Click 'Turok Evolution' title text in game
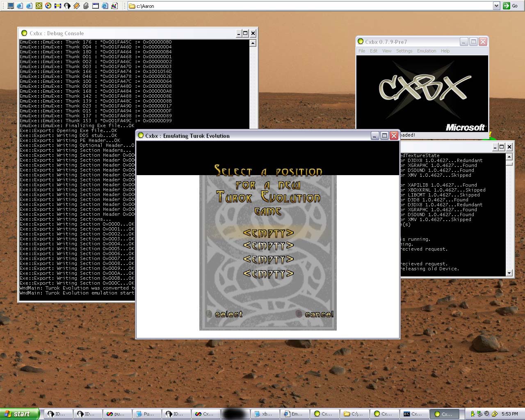Screen dimensions: 525x420 pos(268,197)
